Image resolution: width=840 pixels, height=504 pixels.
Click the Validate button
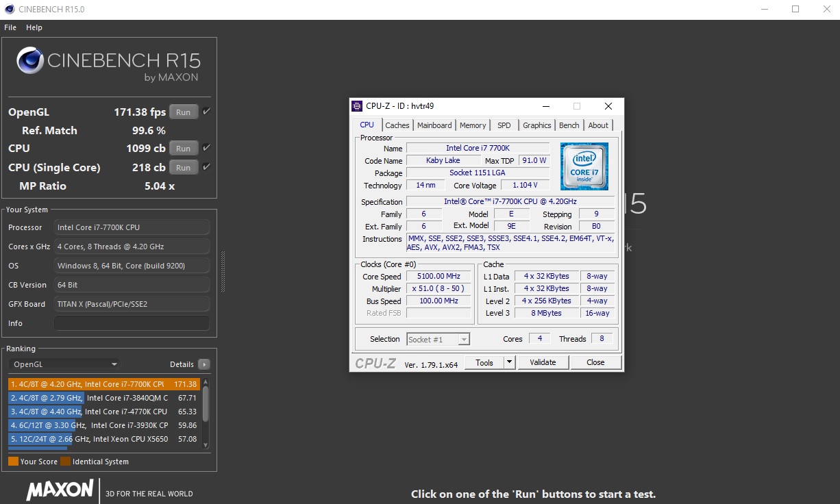click(543, 362)
